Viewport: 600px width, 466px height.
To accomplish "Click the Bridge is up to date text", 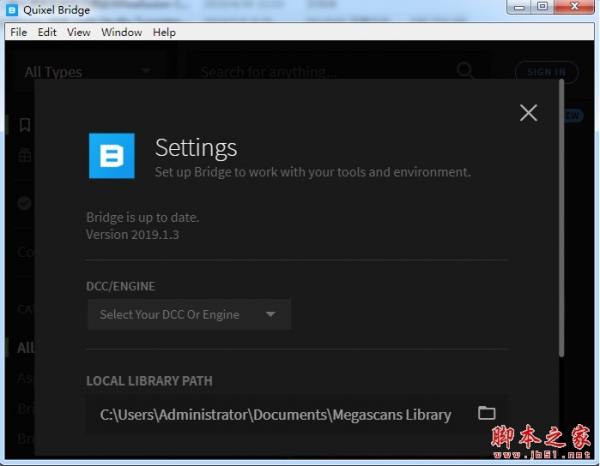I will pyautogui.click(x=143, y=217).
